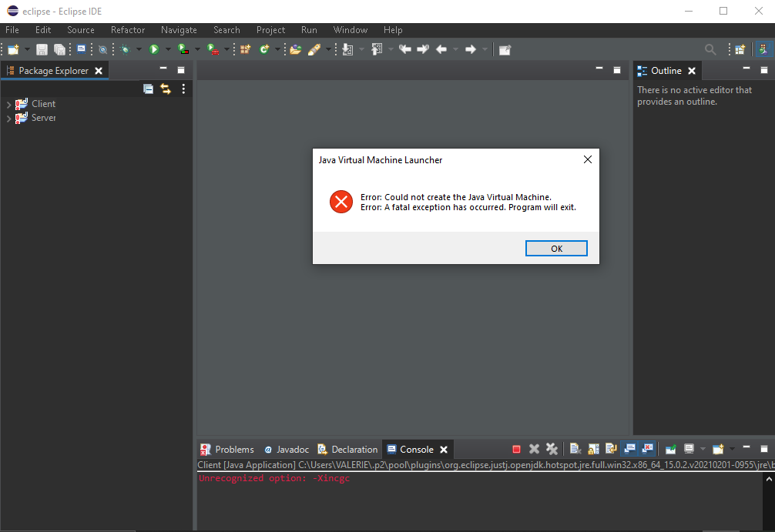Viewport: 775px width, 532px height.
Task: Click Remove Launch icon in Console
Action: [534, 449]
